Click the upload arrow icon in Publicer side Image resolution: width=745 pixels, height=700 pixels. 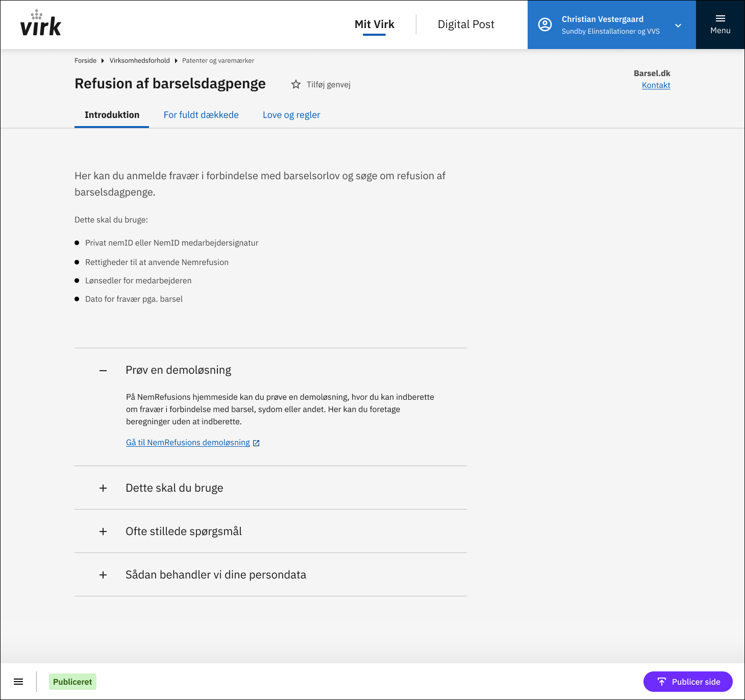tap(662, 682)
